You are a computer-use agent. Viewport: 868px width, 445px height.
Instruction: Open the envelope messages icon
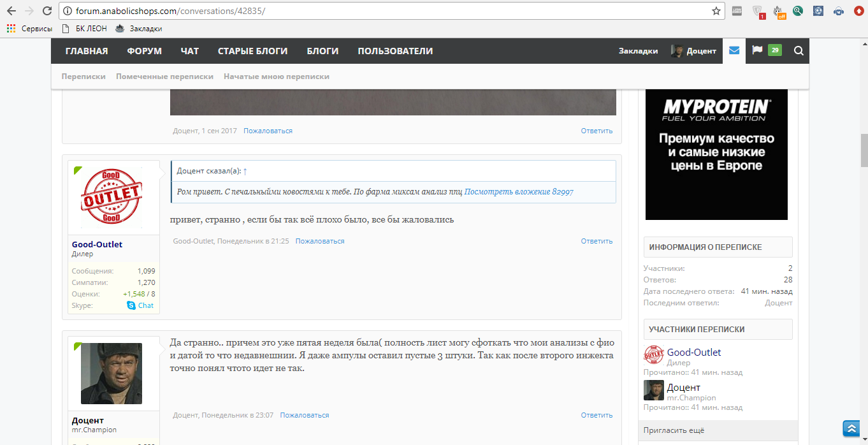click(734, 51)
